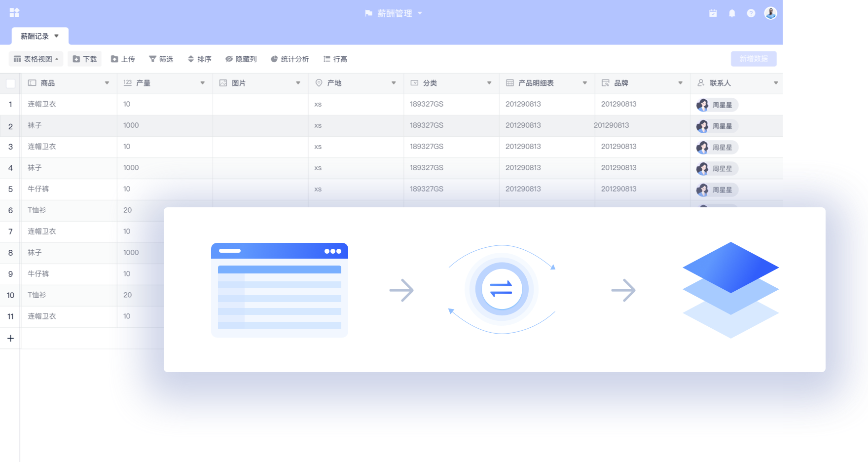This screenshot has width=868, height=462.
Task: Select row number 11
Action: pos(10,317)
